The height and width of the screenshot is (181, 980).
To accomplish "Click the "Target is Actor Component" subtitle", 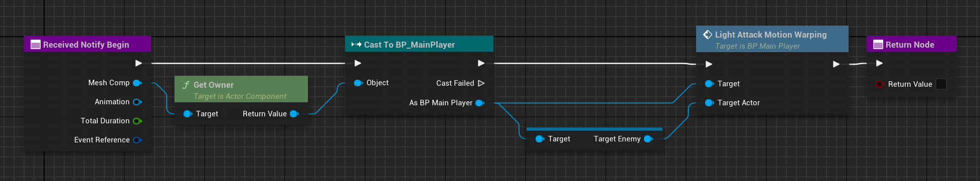I will [240, 96].
